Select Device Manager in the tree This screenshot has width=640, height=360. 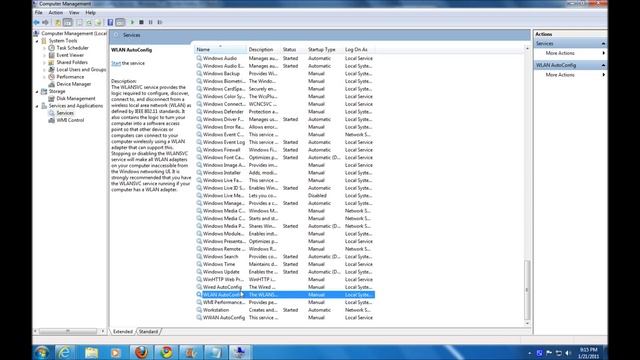coord(73,84)
